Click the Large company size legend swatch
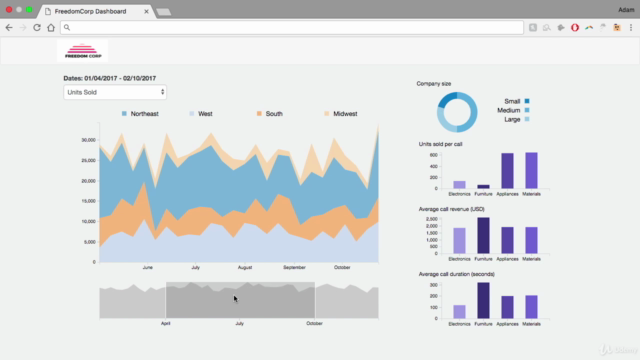This screenshot has height=360, width=640. click(x=527, y=119)
